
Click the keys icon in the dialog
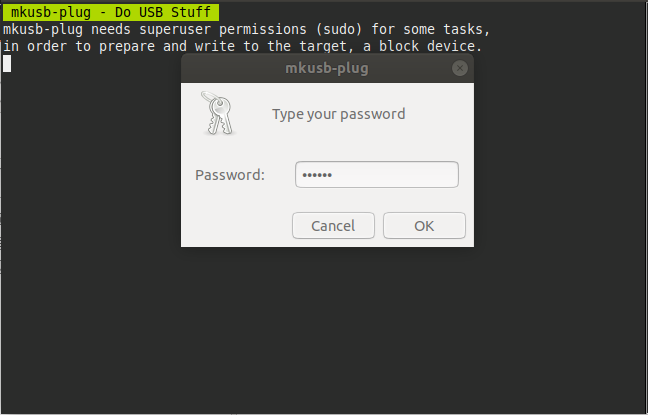point(216,112)
